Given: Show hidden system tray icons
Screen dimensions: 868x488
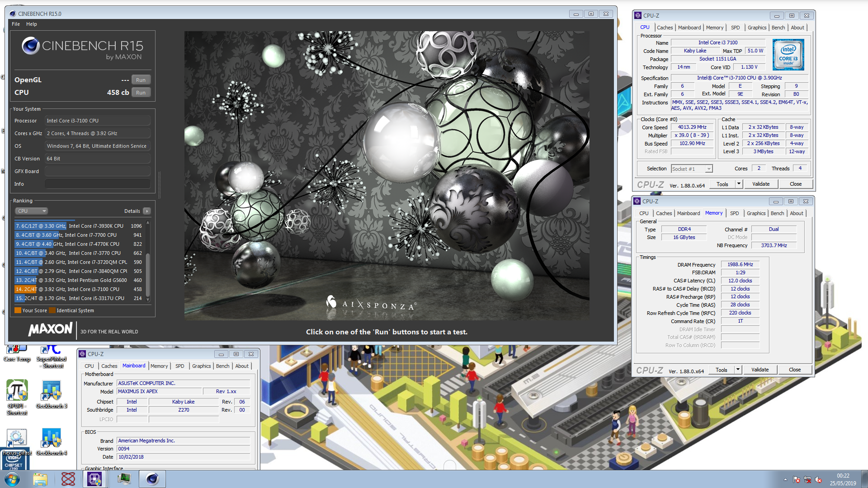Looking at the screenshot, I should coord(785,480).
